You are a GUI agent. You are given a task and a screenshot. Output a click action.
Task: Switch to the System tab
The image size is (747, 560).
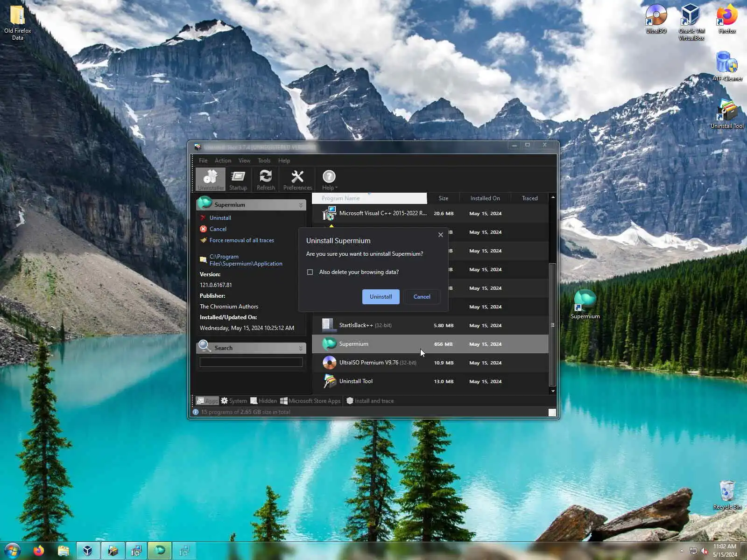234,401
